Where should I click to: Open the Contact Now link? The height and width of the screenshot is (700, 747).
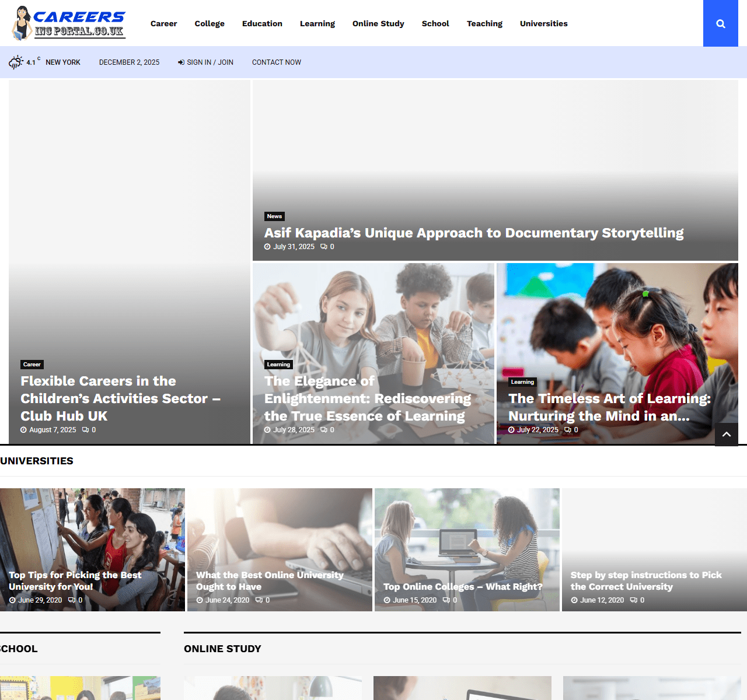pos(277,62)
